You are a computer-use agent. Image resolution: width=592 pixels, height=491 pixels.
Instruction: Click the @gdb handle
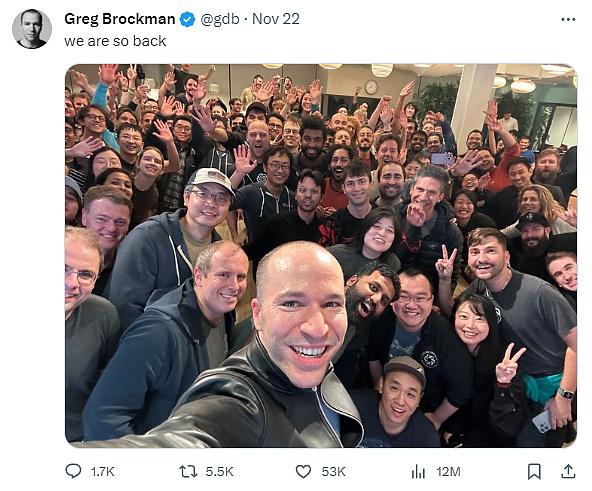coord(220,19)
